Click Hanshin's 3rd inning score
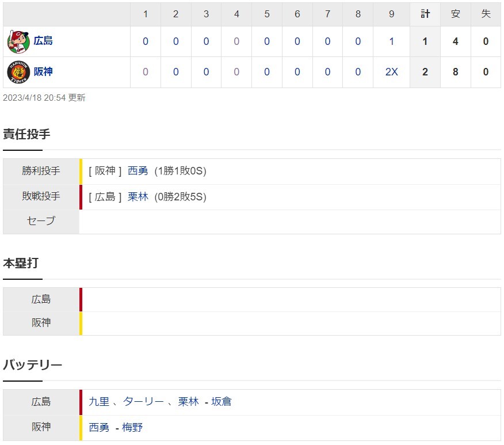The width and height of the screenshot is (504, 445). (x=206, y=72)
